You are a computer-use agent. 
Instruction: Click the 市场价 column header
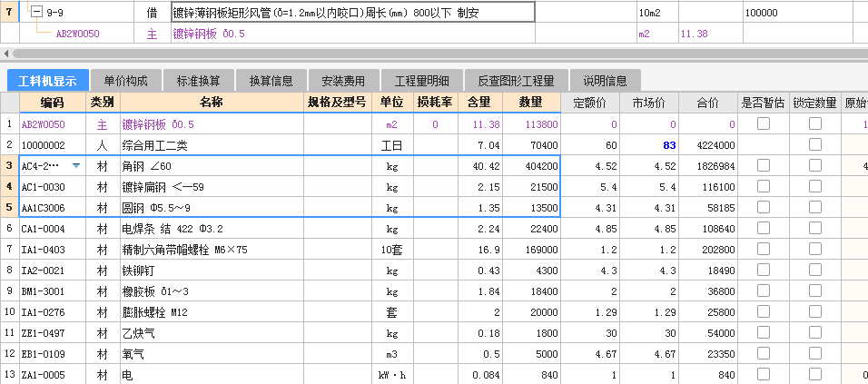649,103
